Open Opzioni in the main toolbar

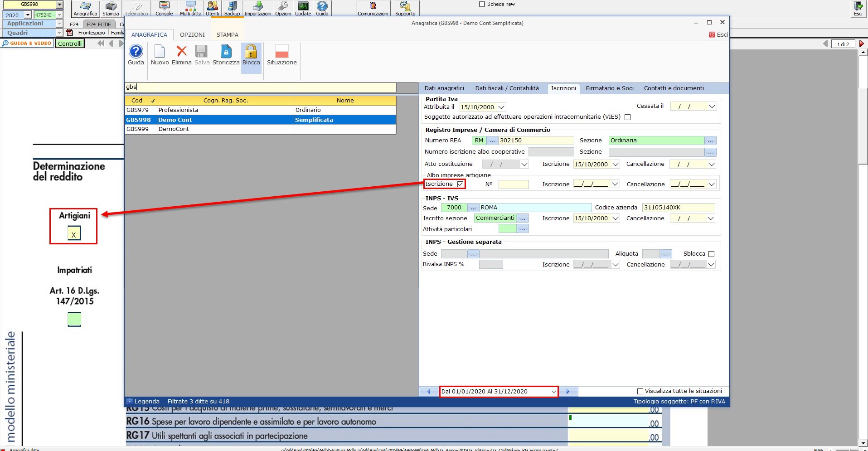pos(283,8)
